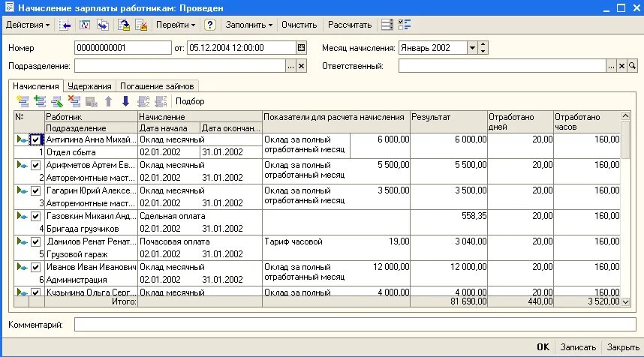
Task: Click the Подбор button
Action: [190, 101]
